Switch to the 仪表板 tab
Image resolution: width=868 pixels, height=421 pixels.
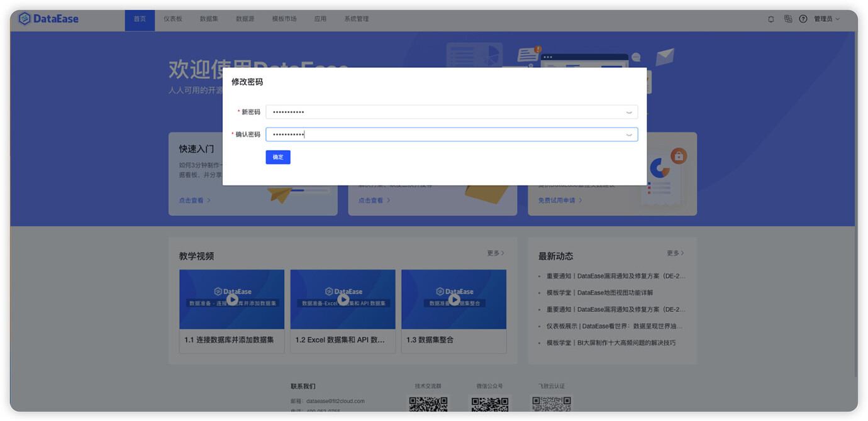tap(172, 19)
